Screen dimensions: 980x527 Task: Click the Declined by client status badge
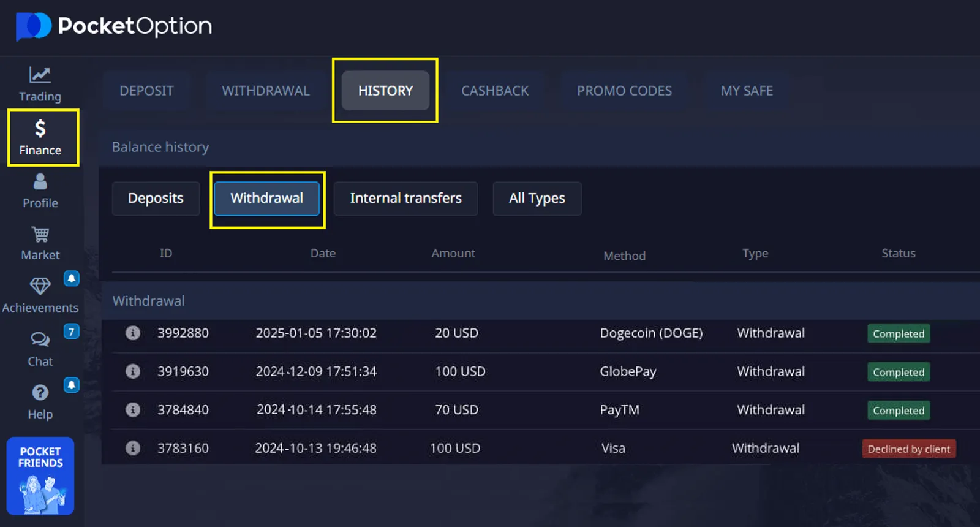click(x=908, y=449)
